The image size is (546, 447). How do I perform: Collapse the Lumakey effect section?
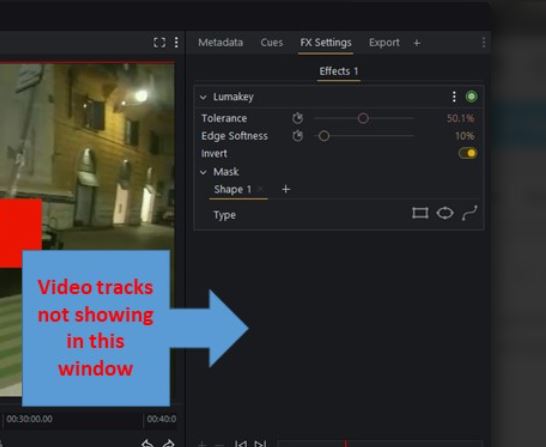[203, 97]
